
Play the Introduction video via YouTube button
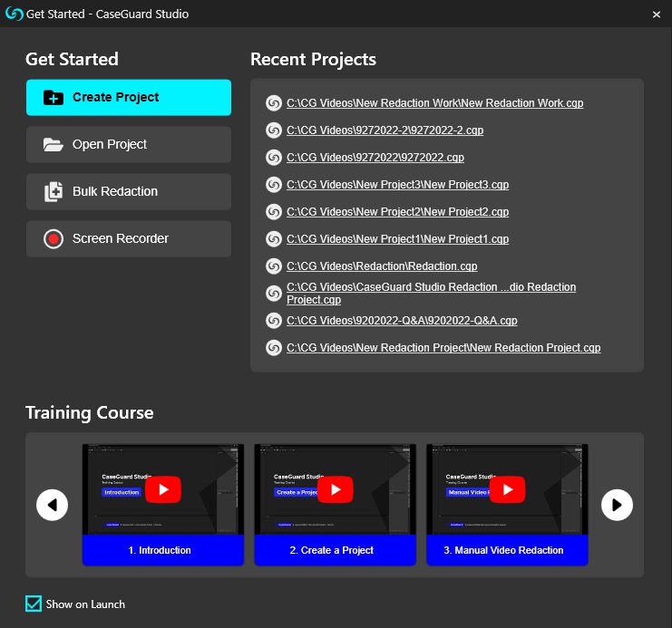pyautogui.click(x=163, y=489)
